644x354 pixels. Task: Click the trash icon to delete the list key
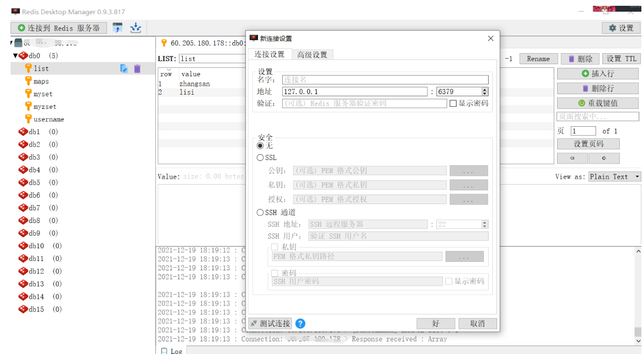(137, 68)
